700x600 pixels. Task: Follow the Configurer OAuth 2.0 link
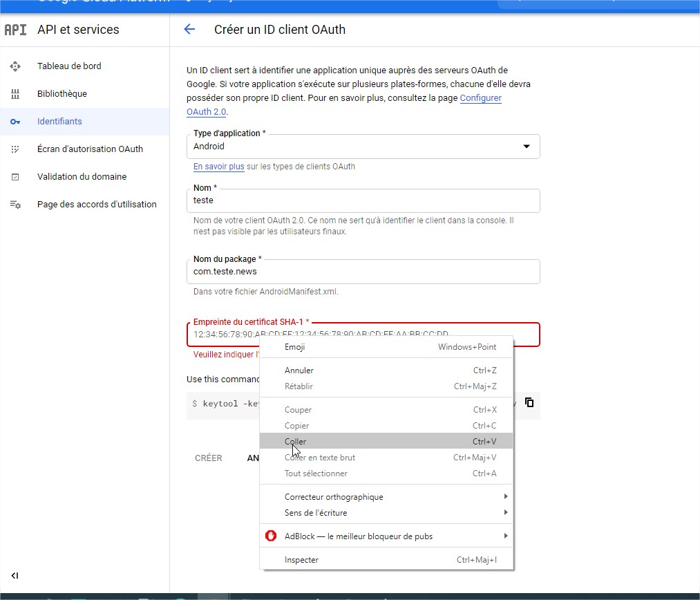[480, 97]
